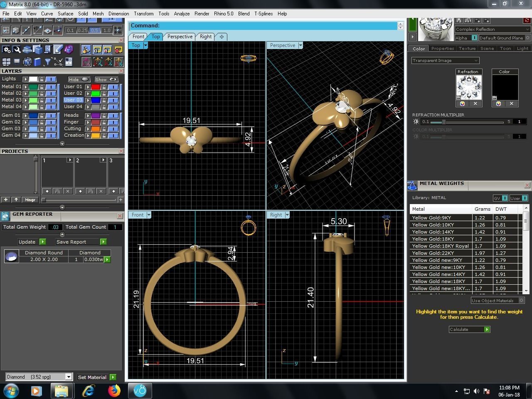Toggle Metal 01 layer on/off switch

[51, 87]
